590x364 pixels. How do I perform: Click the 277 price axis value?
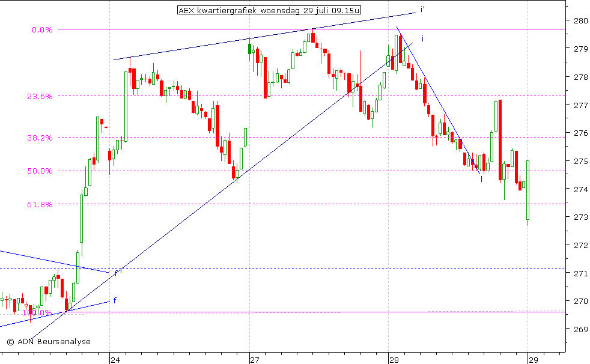point(580,105)
